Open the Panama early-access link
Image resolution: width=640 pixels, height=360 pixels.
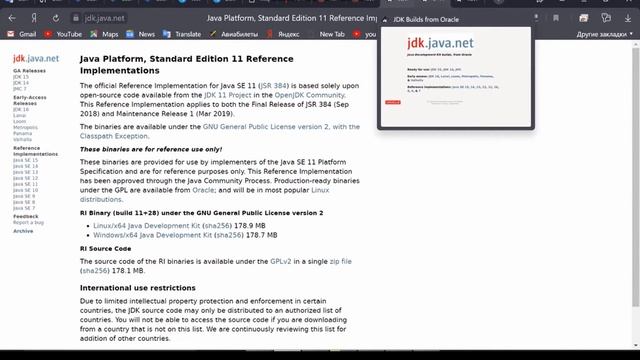22,133
